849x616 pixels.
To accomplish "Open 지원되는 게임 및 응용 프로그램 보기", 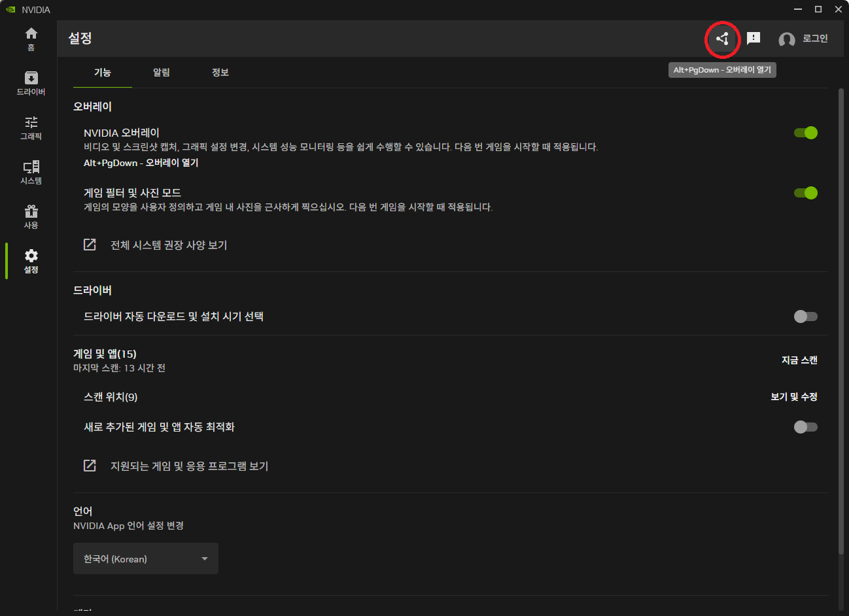I will point(190,466).
